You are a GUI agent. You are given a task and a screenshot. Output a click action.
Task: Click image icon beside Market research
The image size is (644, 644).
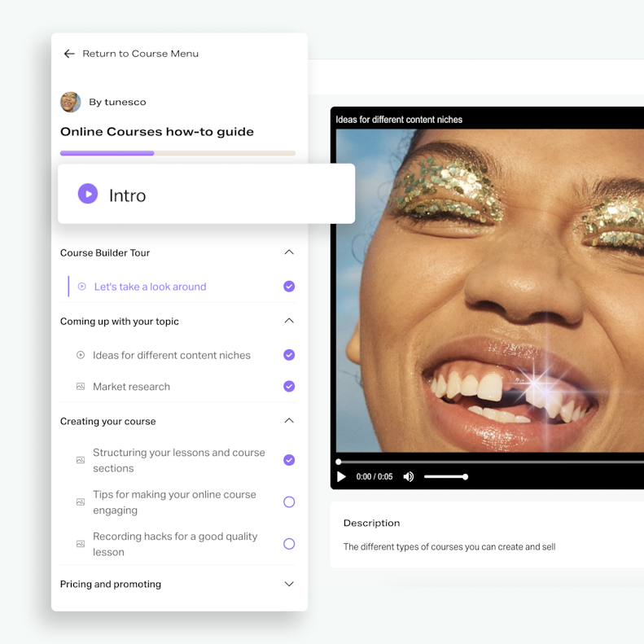(81, 387)
